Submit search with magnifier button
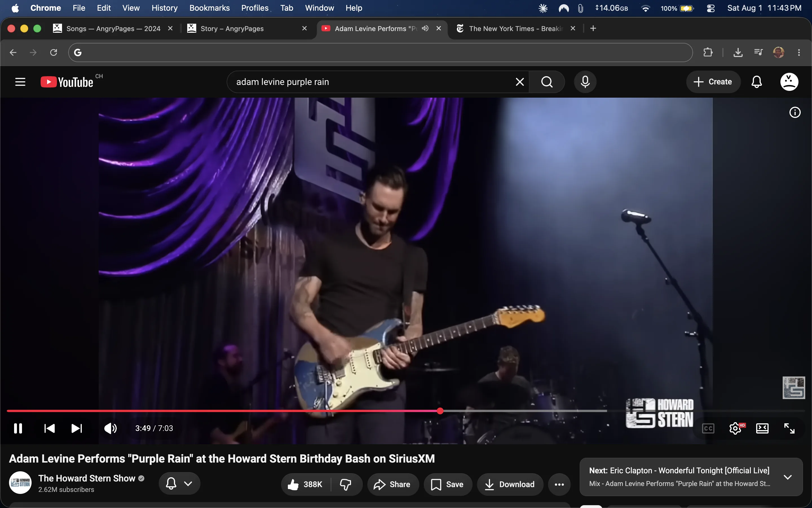 [547, 82]
